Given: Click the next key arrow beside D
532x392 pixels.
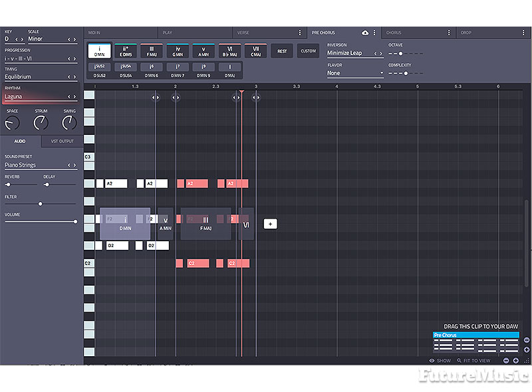Looking at the screenshot, I should coord(22,39).
